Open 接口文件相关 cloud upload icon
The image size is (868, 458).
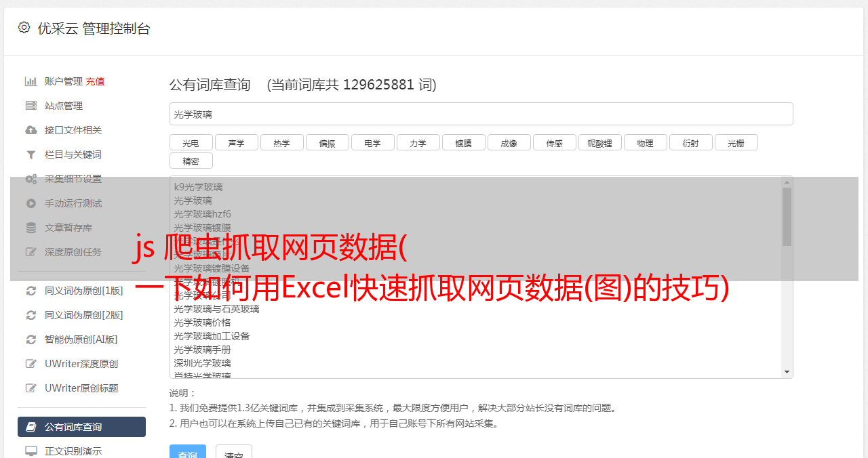[31, 130]
